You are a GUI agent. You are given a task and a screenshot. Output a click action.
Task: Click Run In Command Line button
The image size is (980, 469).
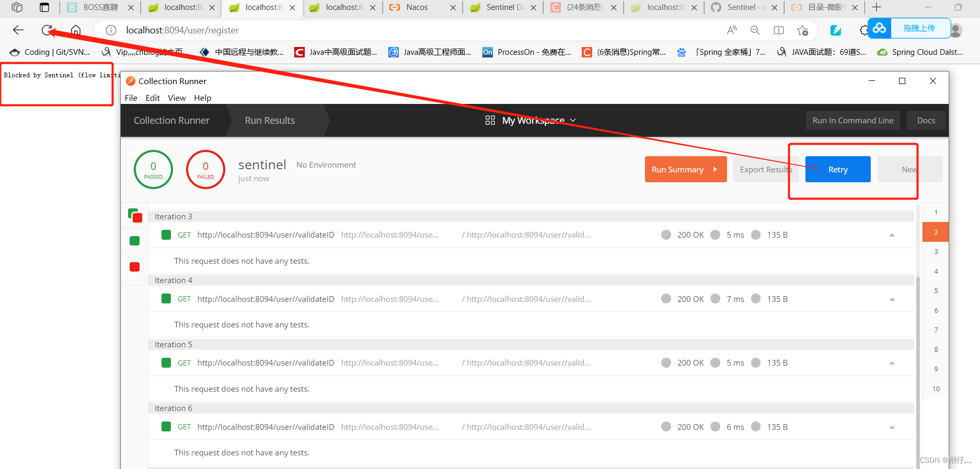point(853,121)
